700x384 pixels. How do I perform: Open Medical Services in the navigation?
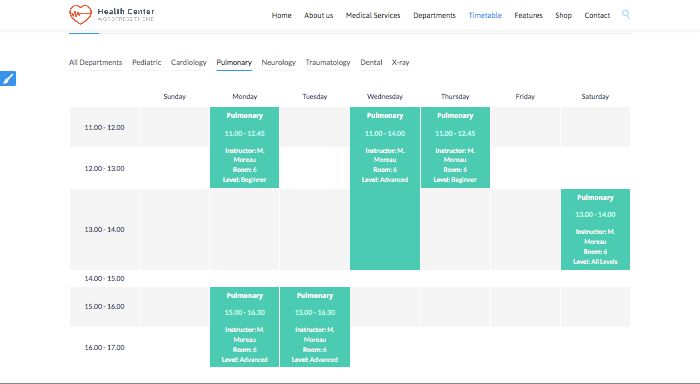[373, 15]
